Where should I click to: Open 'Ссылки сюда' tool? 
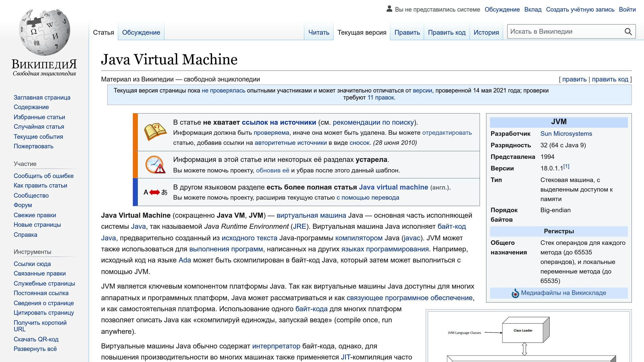[32, 264]
